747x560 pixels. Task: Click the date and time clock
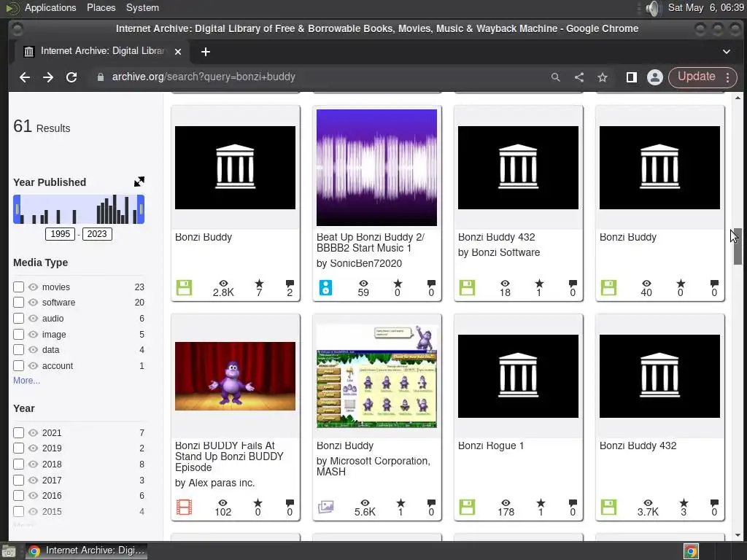click(705, 7)
